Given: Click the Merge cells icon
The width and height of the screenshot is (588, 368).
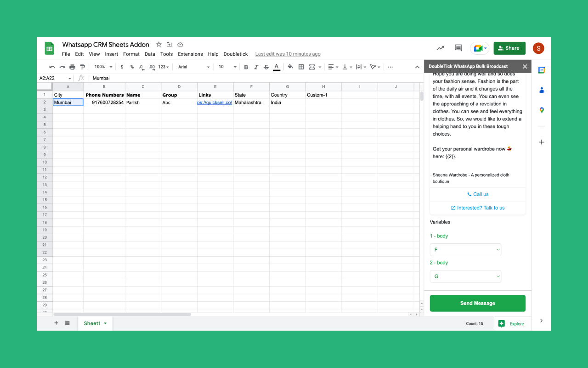Looking at the screenshot, I should point(312,67).
